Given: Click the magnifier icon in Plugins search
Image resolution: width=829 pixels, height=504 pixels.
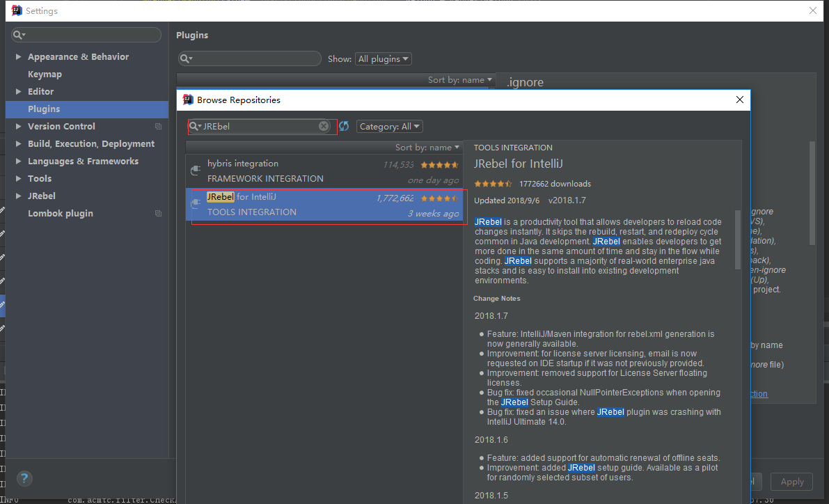Looking at the screenshot, I should 185,59.
